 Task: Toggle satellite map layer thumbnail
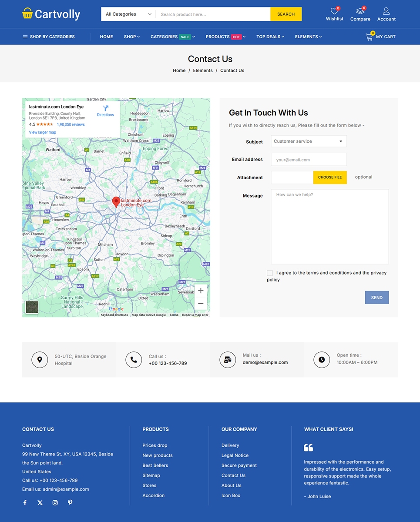click(32, 307)
